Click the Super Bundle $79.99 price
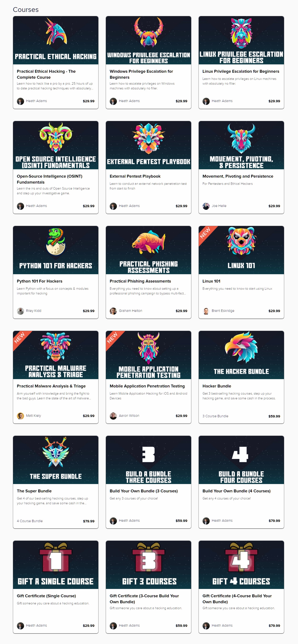 pyautogui.click(x=89, y=521)
